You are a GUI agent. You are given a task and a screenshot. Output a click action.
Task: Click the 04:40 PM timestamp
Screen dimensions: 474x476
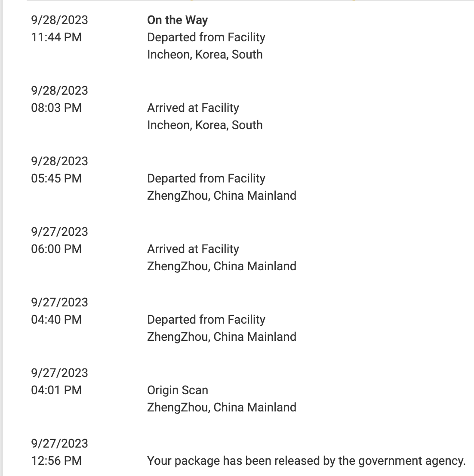(x=56, y=320)
